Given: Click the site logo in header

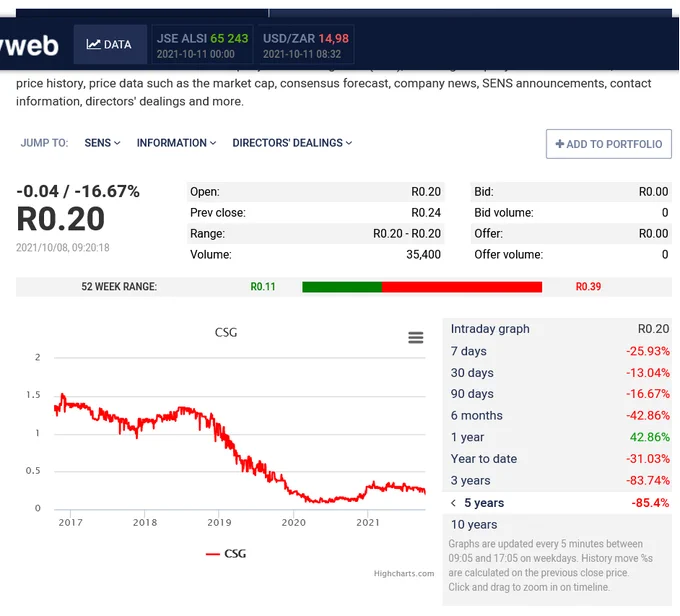Looking at the screenshot, I should (x=29, y=45).
